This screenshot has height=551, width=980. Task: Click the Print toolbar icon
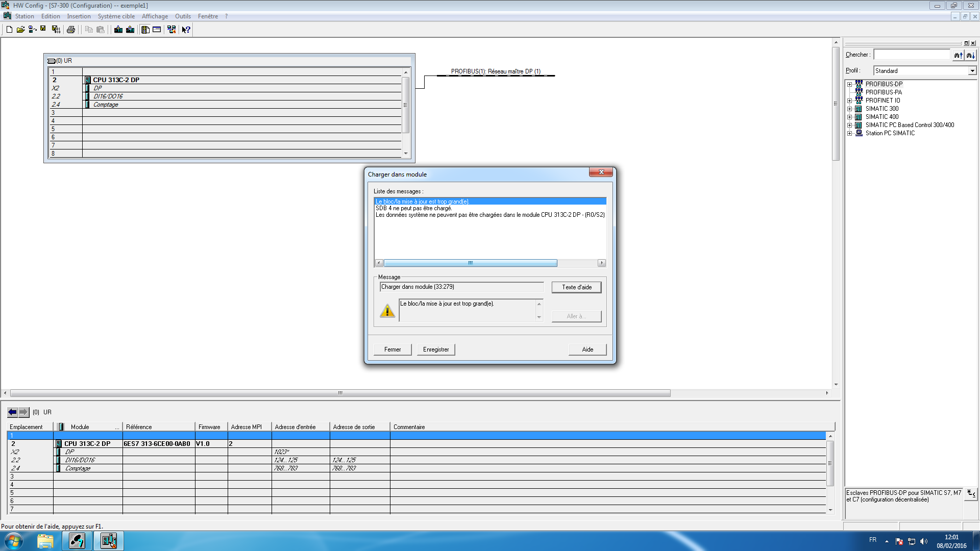[x=71, y=30]
